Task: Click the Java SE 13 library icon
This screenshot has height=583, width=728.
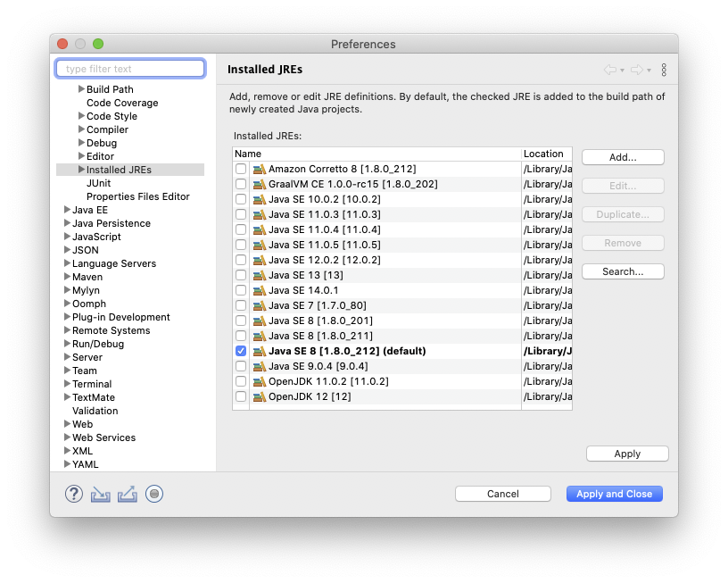Action: [259, 276]
